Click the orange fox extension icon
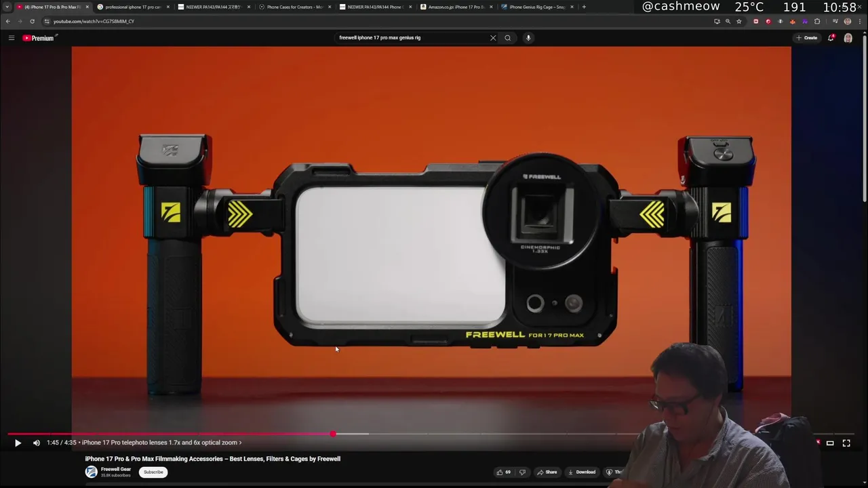868x488 pixels. coord(793,21)
